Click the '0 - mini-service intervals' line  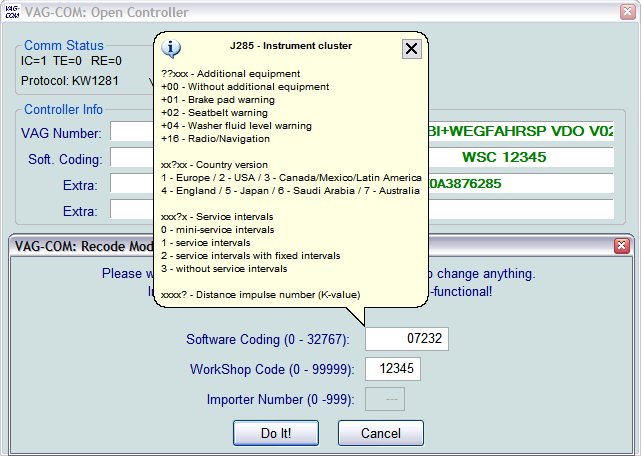click(217, 230)
